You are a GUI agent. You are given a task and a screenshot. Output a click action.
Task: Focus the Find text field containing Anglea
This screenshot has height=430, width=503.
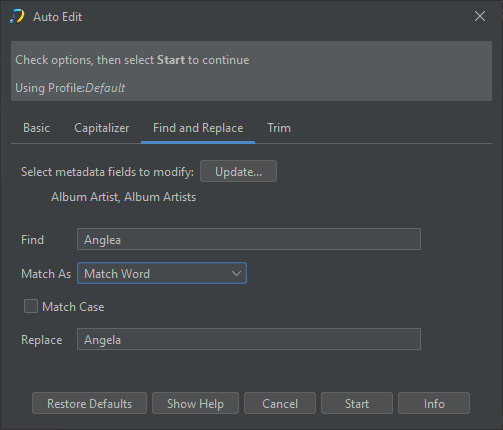click(x=249, y=239)
